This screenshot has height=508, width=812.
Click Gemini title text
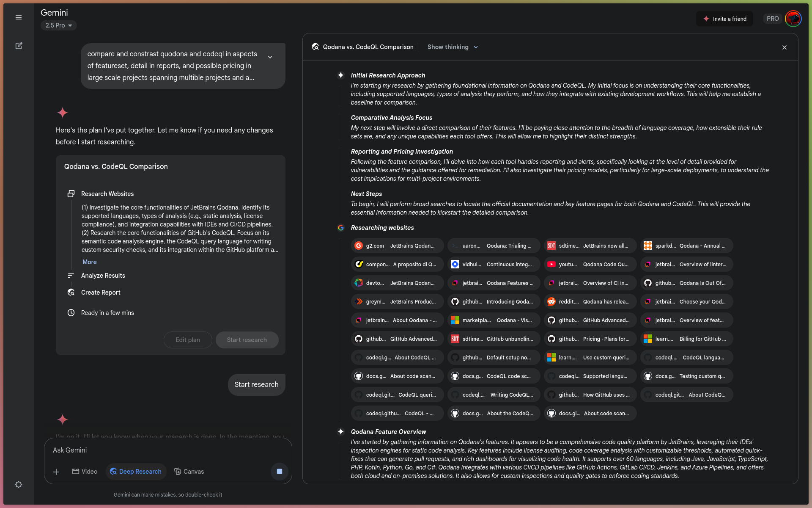54,13
